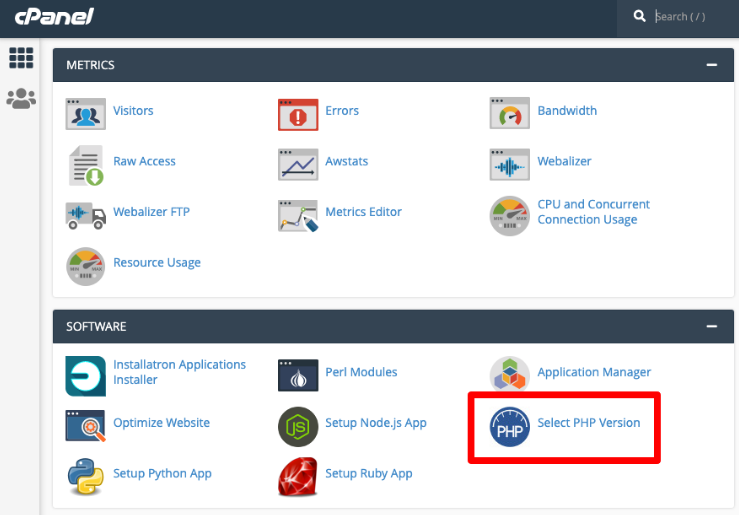Follow the Optimize Website link
Viewport: 739px width, 515px height.
162,423
